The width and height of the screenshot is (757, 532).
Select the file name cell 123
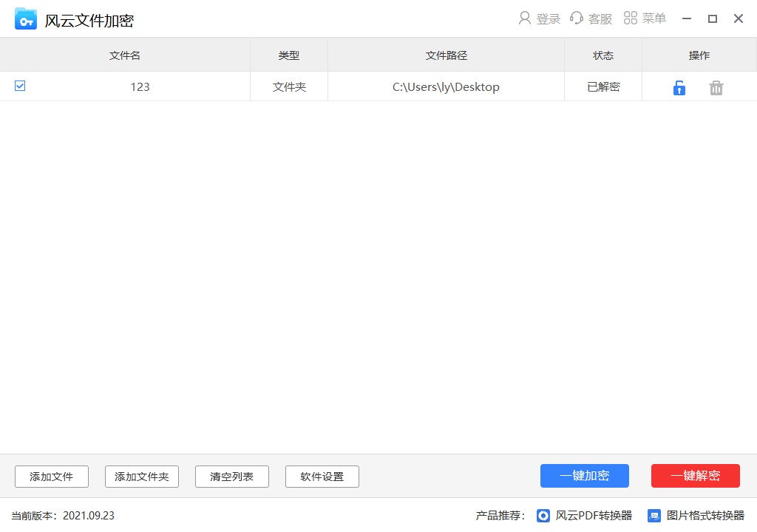point(140,87)
